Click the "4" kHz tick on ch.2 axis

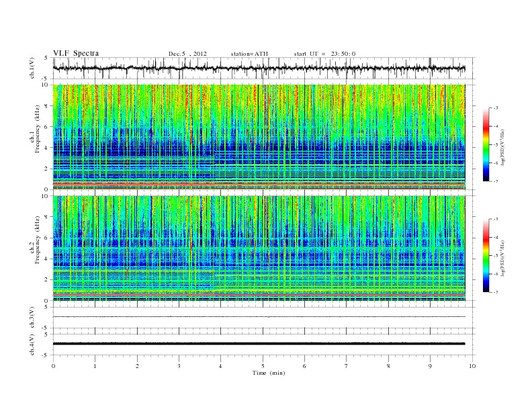click(46, 259)
